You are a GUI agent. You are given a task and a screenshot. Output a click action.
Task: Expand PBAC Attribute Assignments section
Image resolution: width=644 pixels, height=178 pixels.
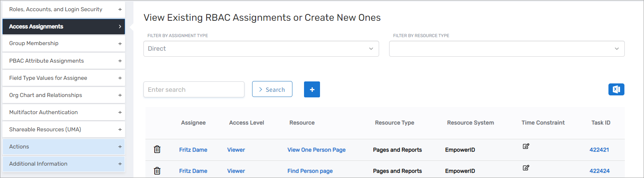pos(64,61)
